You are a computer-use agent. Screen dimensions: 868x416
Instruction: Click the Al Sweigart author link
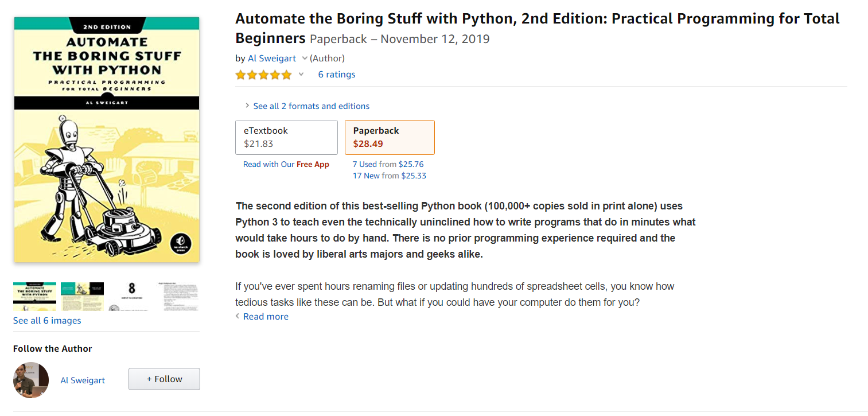[271, 58]
